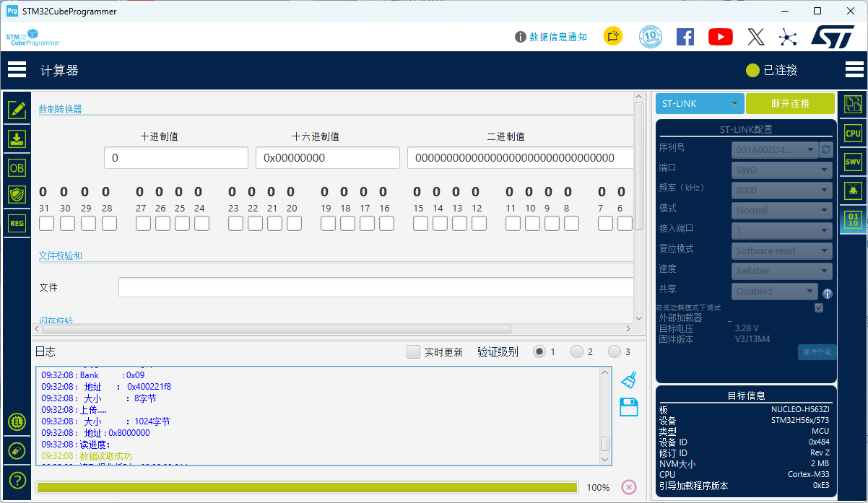Open the Memory & File editing pencil icon
The image size is (868, 503).
[x=17, y=110]
